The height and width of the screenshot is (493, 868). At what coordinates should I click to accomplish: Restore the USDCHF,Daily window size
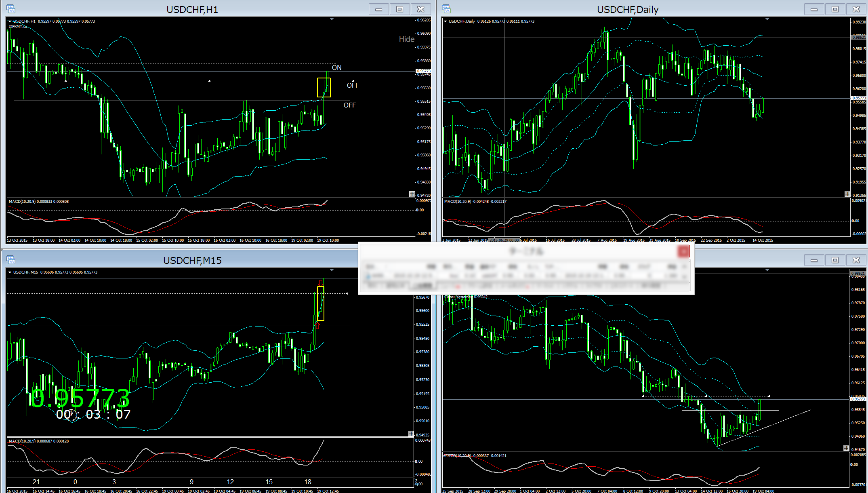pos(835,9)
